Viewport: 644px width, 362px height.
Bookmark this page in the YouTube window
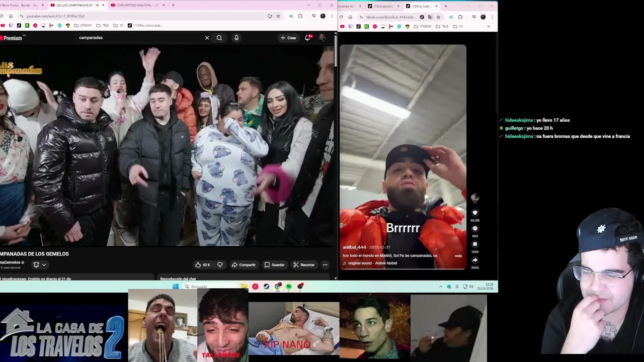pyautogui.click(x=278, y=16)
